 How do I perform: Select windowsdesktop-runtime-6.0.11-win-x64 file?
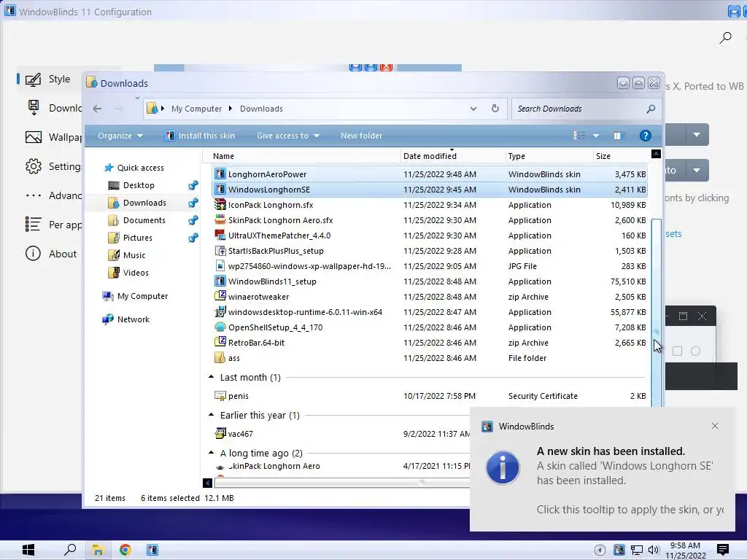point(305,312)
